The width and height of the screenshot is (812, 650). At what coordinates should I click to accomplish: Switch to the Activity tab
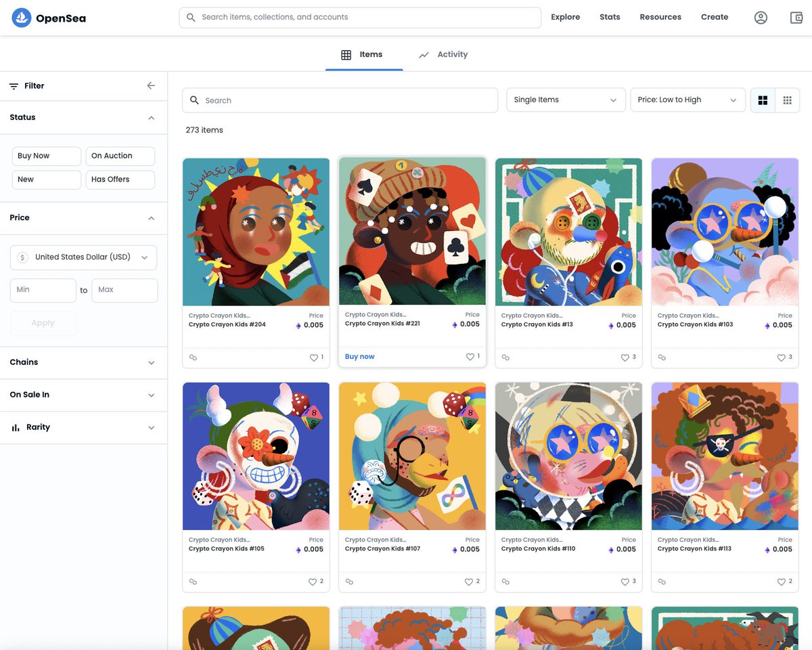pos(443,54)
